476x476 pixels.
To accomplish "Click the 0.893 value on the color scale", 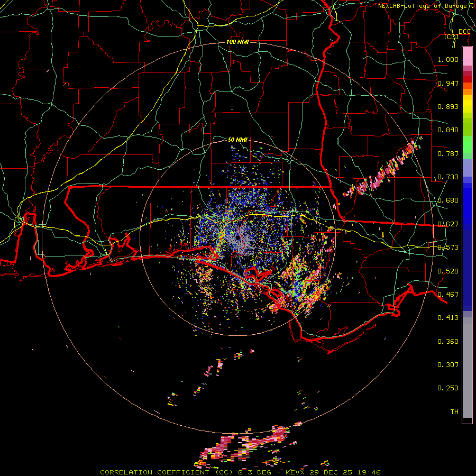I will coord(448,106).
